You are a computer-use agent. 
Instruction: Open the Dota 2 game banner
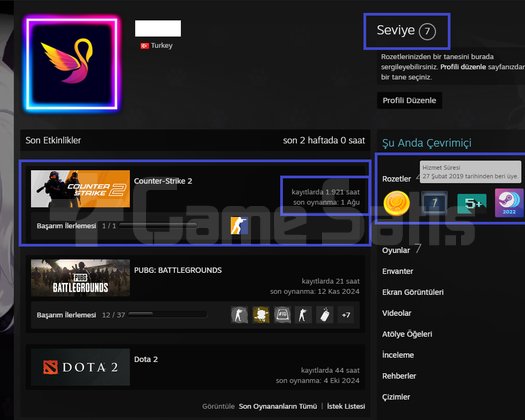tap(80, 367)
